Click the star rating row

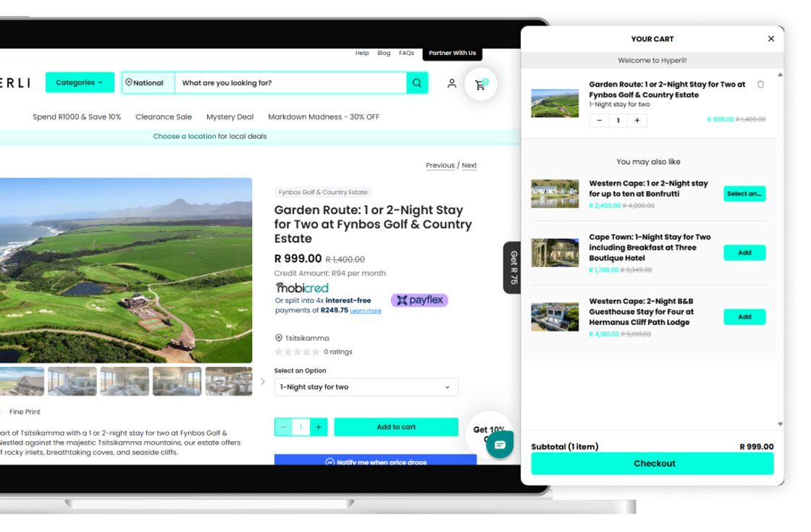[x=297, y=352]
